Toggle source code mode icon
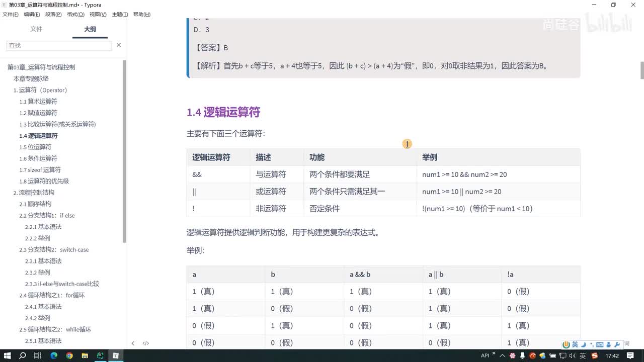Viewport: 644px width, 362px height. pyautogui.click(x=145, y=343)
